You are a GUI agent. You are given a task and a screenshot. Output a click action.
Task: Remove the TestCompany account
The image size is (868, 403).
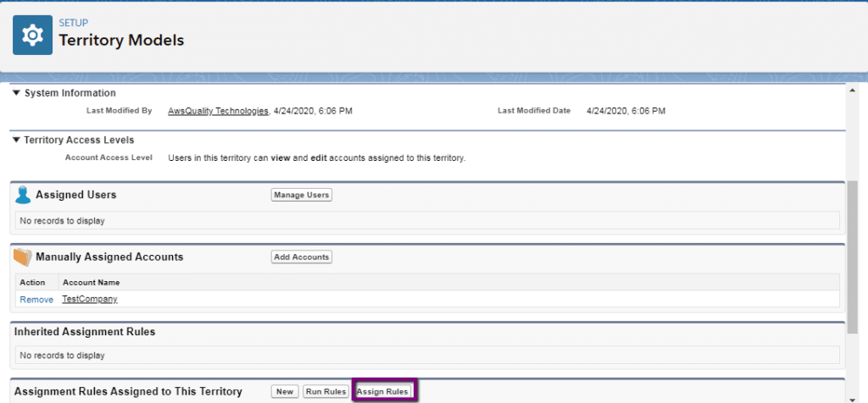[x=36, y=300]
